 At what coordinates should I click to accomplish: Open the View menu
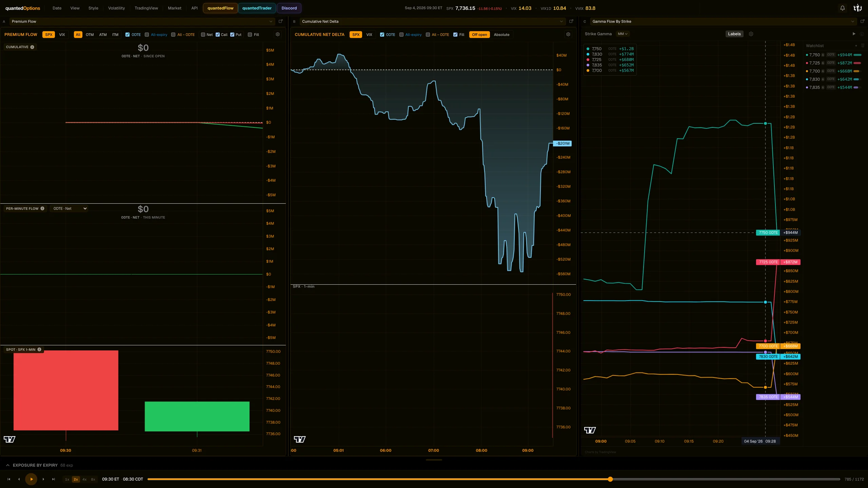[x=75, y=8]
